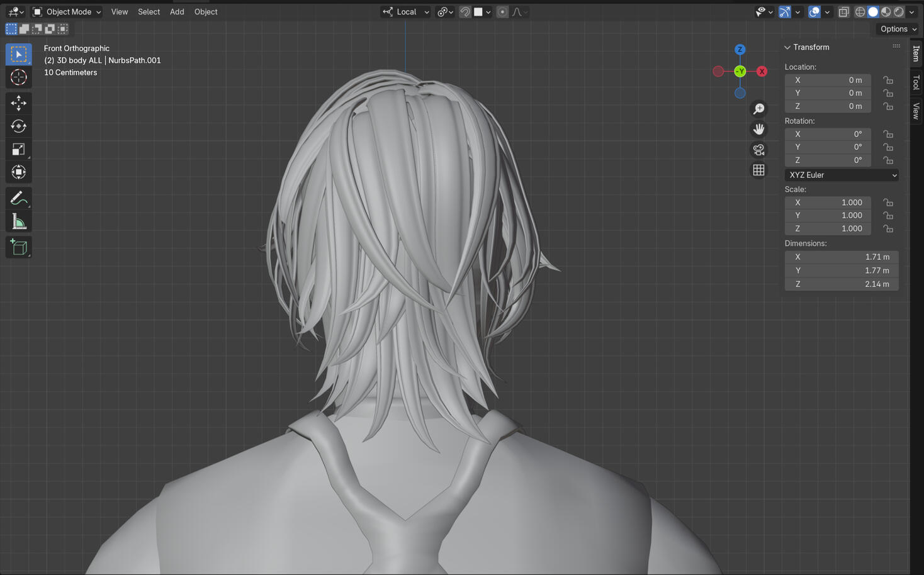Pick the Measure tool
The height and width of the screenshot is (575, 924).
[x=18, y=222]
